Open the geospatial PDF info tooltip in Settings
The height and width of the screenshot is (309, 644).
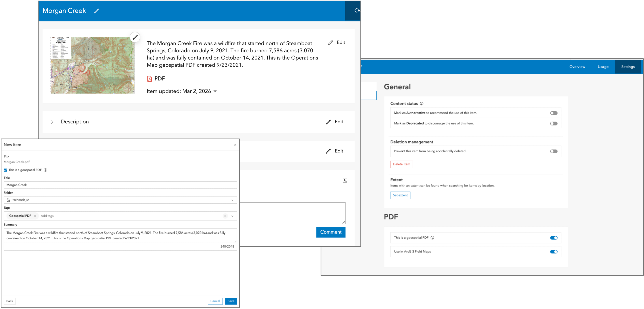click(432, 238)
